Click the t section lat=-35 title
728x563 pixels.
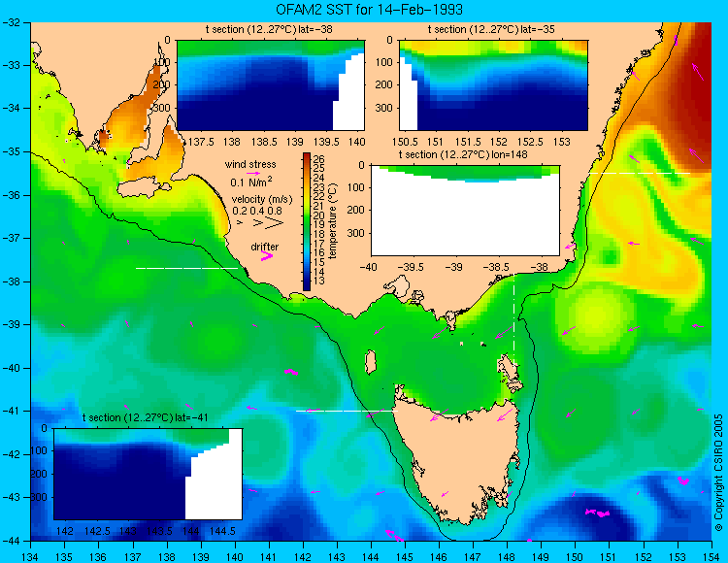coord(491,30)
